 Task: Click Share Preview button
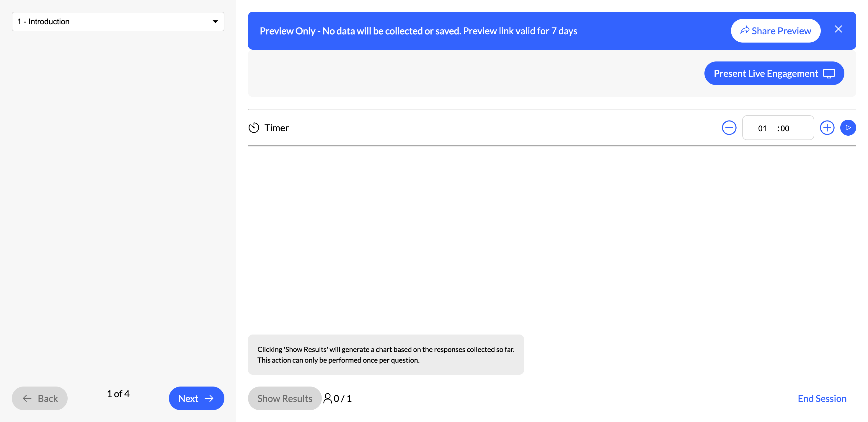[x=775, y=31]
